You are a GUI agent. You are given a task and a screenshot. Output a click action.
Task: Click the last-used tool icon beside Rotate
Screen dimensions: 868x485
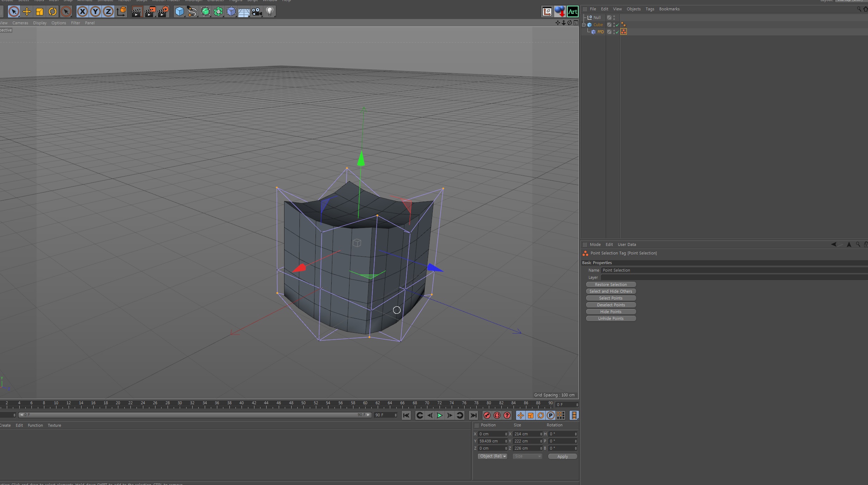pos(66,12)
